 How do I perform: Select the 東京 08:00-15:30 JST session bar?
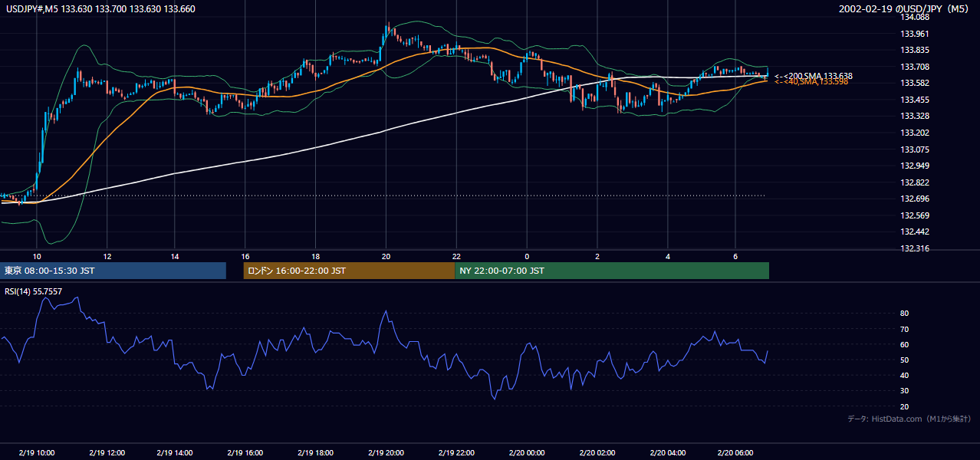tap(113, 271)
